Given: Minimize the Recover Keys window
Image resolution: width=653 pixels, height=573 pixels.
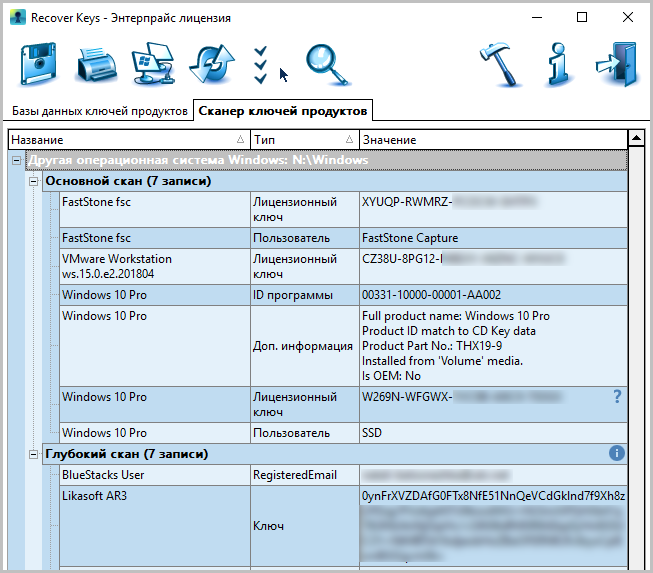Looking at the screenshot, I should [x=537, y=17].
